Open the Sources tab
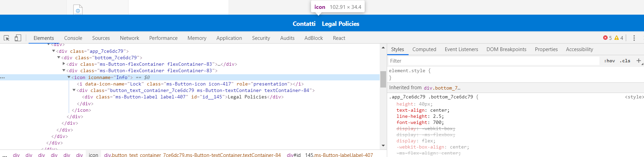 pyautogui.click(x=101, y=38)
